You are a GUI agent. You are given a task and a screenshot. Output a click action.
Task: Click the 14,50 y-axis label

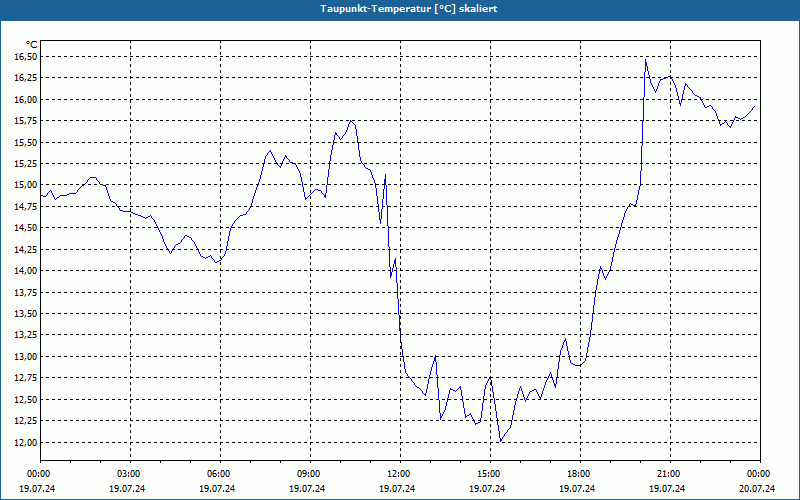tap(26, 228)
